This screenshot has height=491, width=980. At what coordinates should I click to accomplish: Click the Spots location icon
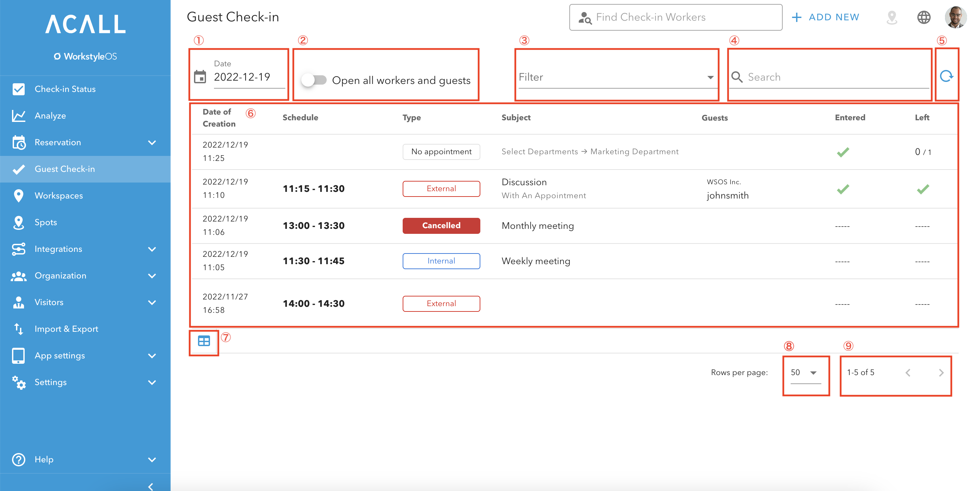[18, 223]
